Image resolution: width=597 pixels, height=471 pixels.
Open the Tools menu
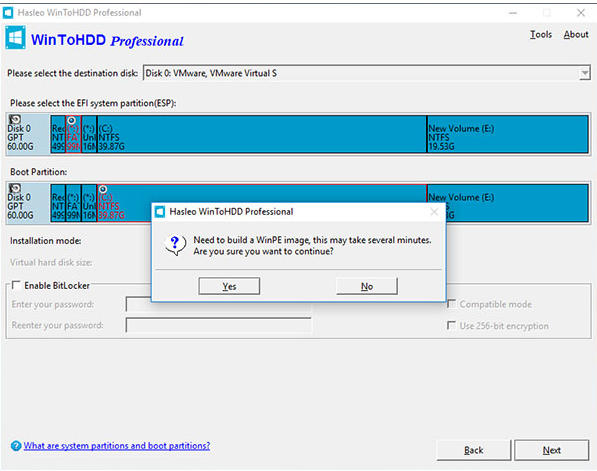[541, 34]
